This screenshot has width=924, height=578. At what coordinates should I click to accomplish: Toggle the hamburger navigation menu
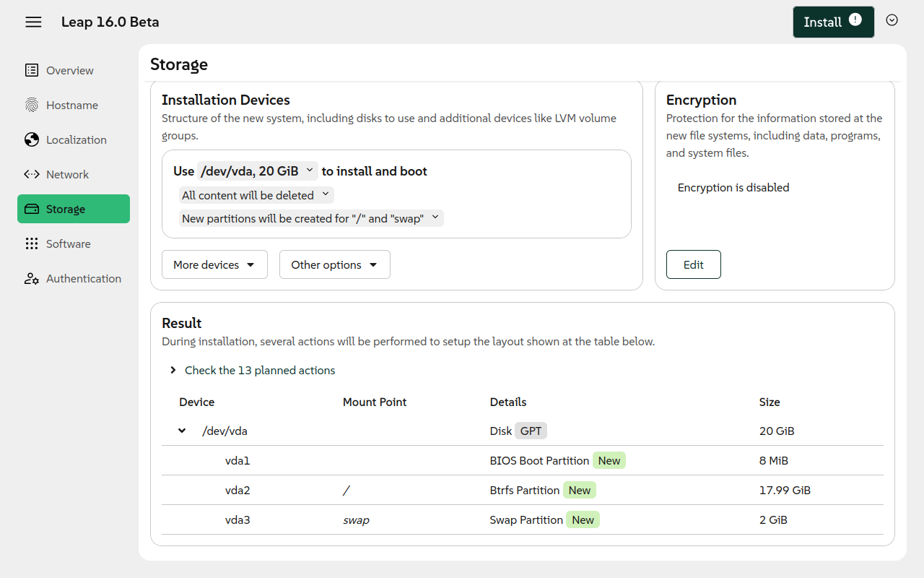click(x=33, y=22)
